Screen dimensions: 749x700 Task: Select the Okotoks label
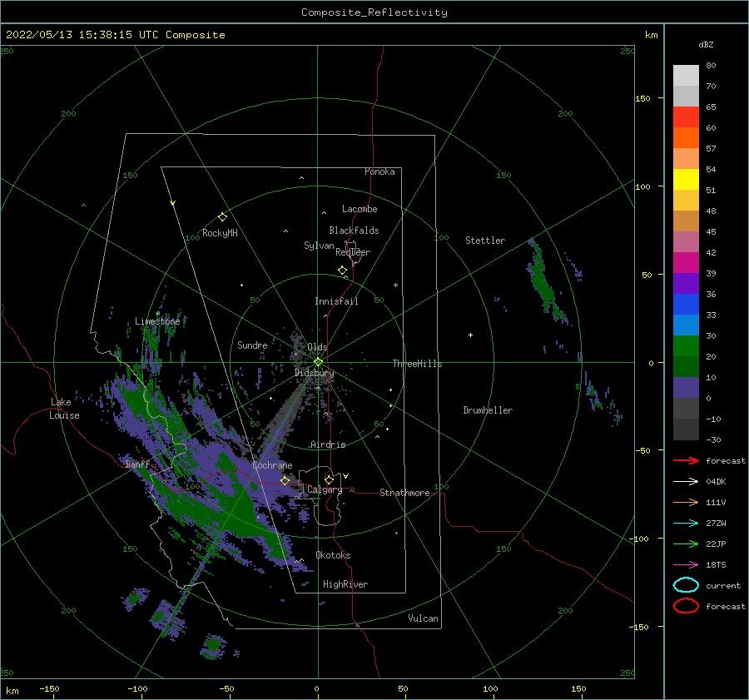pos(333,555)
